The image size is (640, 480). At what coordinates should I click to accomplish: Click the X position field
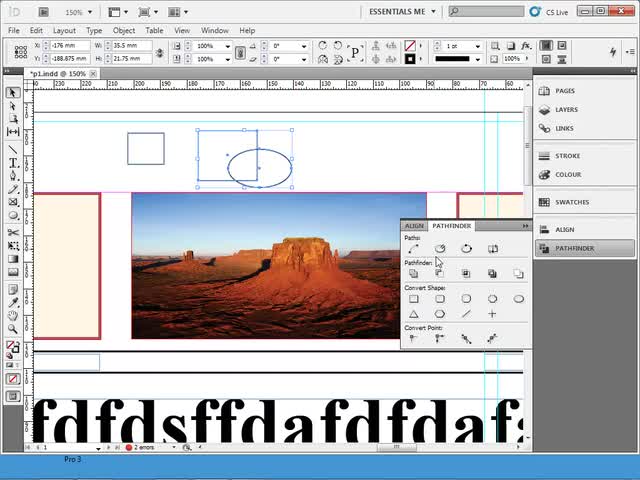pos(70,46)
